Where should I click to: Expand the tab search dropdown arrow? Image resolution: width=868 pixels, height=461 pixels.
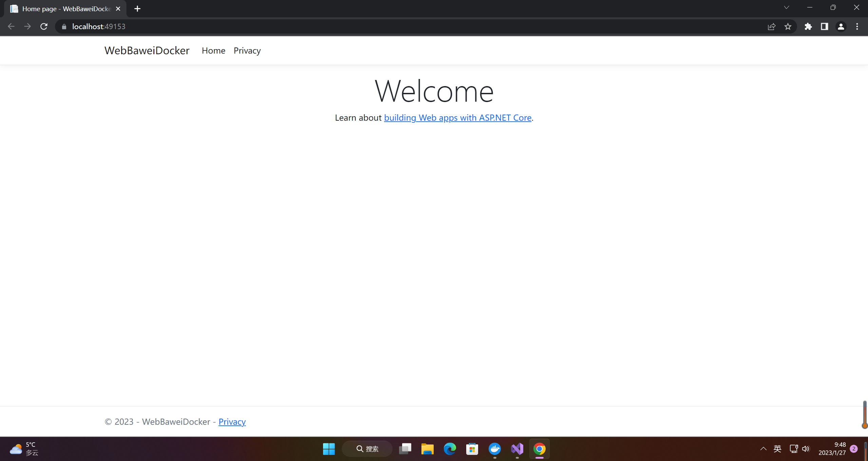[787, 7]
